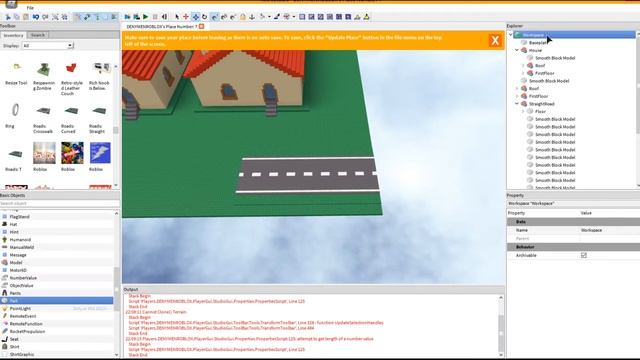Click the Paste clipboard icon in toolbar
Screen dimensions: 640x360
(x=26, y=17)
